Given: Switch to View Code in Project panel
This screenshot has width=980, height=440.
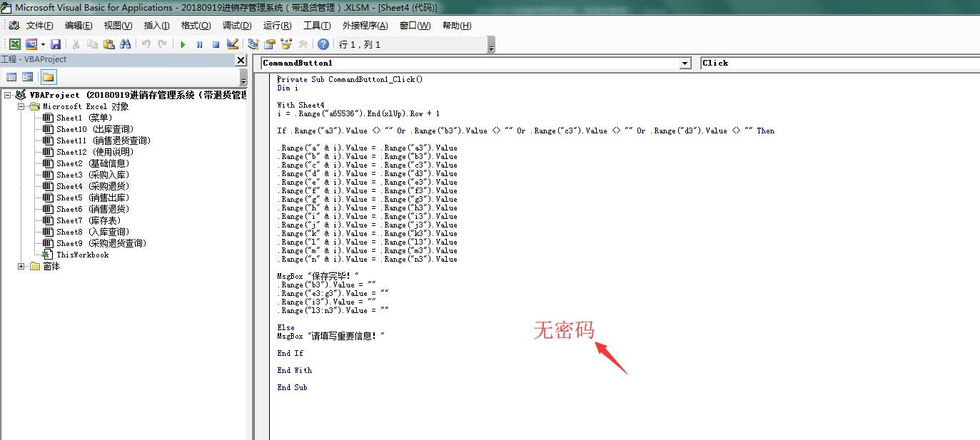Looking at the screenshot, I should click(x=12, y=76).
